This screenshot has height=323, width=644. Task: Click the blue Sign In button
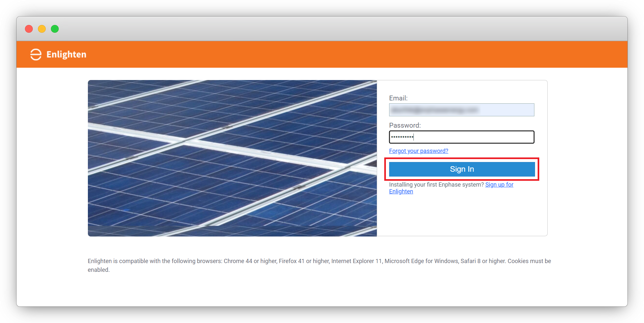pos(462,169)
